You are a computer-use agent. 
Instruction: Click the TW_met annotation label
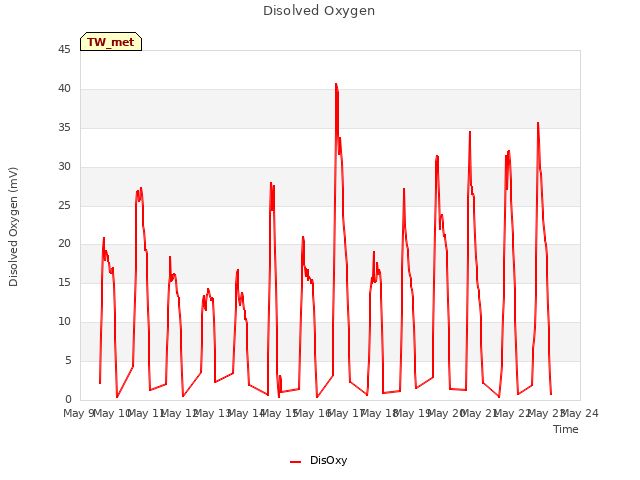111,42
